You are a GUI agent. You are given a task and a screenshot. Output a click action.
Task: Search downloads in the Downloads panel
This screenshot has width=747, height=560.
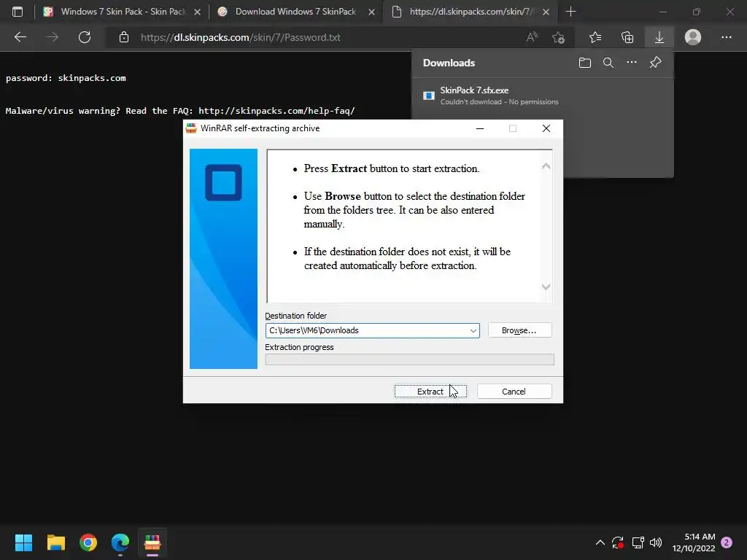[608, 63]
